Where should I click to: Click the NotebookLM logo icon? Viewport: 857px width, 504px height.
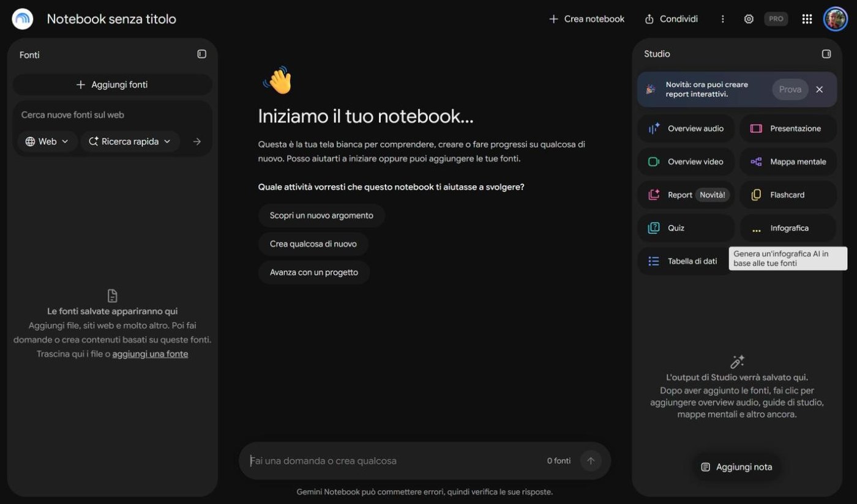[x=23, y=19]
